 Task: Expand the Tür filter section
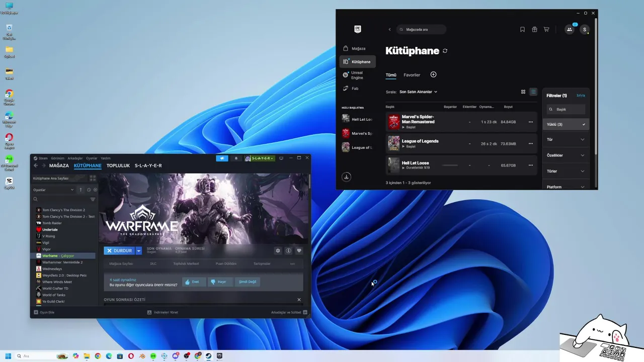tap(566, 140)
